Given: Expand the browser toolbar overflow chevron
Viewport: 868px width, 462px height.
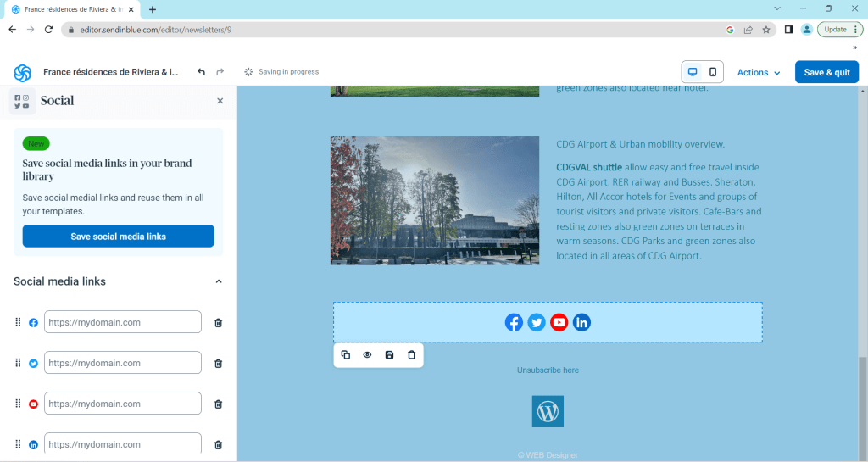Looking at the screenshot, I should click(854, 47).
